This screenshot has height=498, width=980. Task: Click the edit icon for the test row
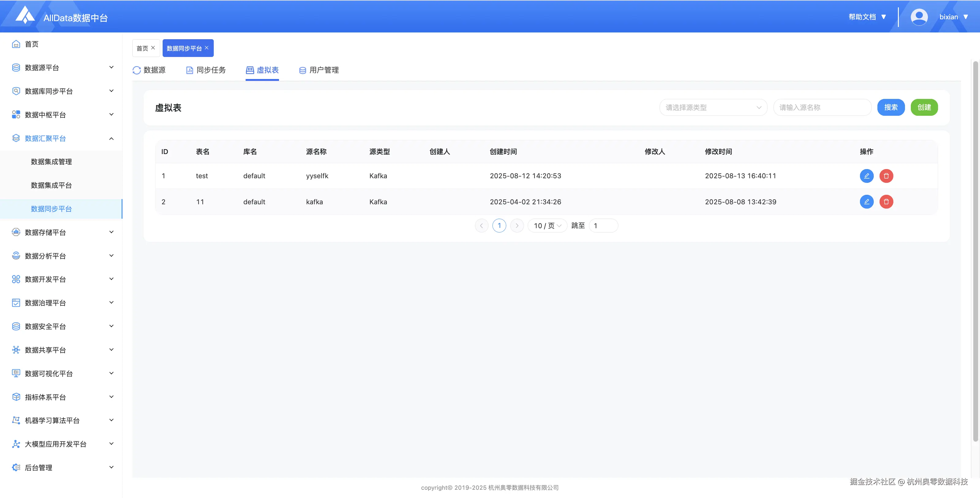(x=866, y=176)
